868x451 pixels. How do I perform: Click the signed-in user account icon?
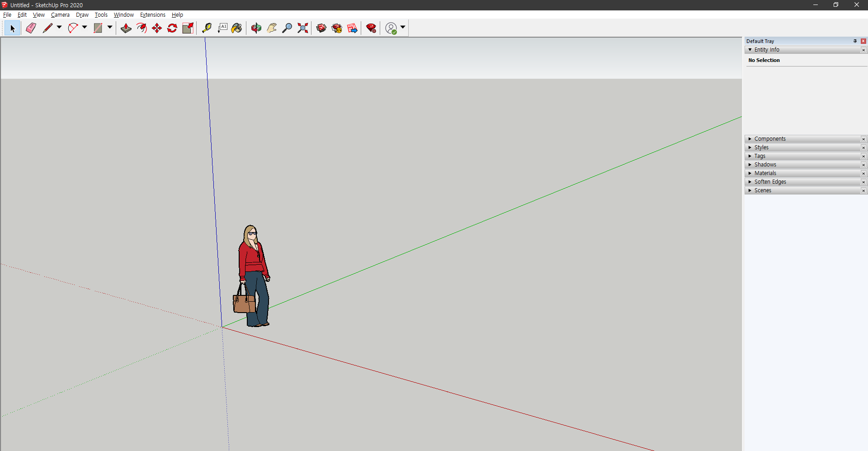click(391, 28)
